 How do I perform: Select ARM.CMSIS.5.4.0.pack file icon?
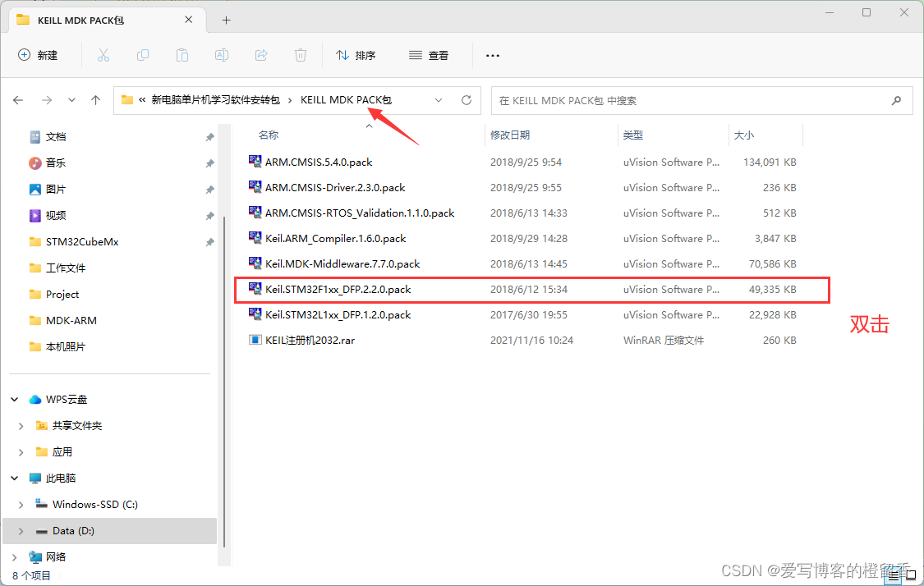tap(255, 162)
